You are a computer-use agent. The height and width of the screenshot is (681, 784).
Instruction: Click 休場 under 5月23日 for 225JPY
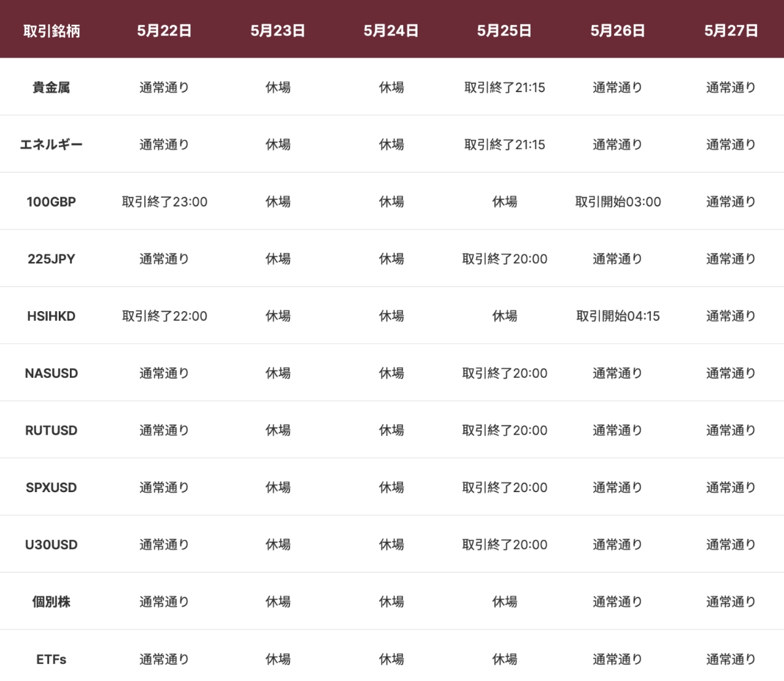coord(278,259)
